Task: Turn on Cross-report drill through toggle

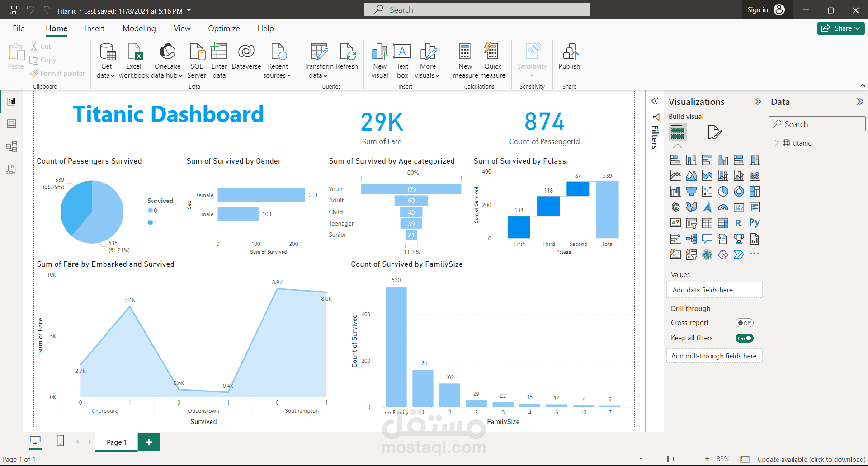Action: tap(744, 323)
